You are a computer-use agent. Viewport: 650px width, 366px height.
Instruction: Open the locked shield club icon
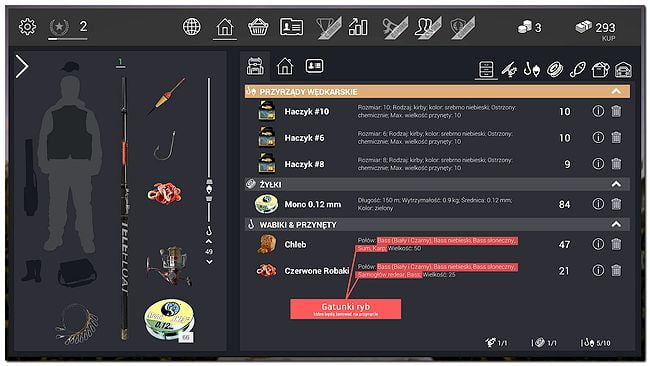click(462, 28)
